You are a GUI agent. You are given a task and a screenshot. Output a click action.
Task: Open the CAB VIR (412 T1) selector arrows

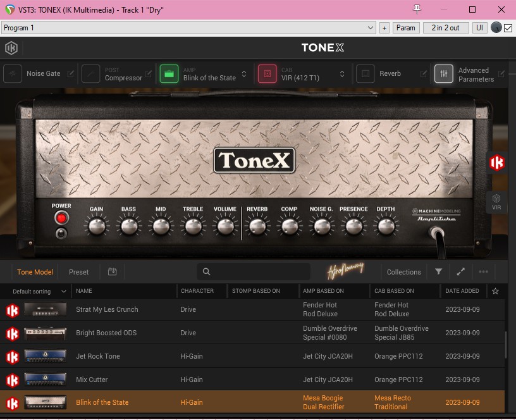pyautogui.click(x=342, y=74)
